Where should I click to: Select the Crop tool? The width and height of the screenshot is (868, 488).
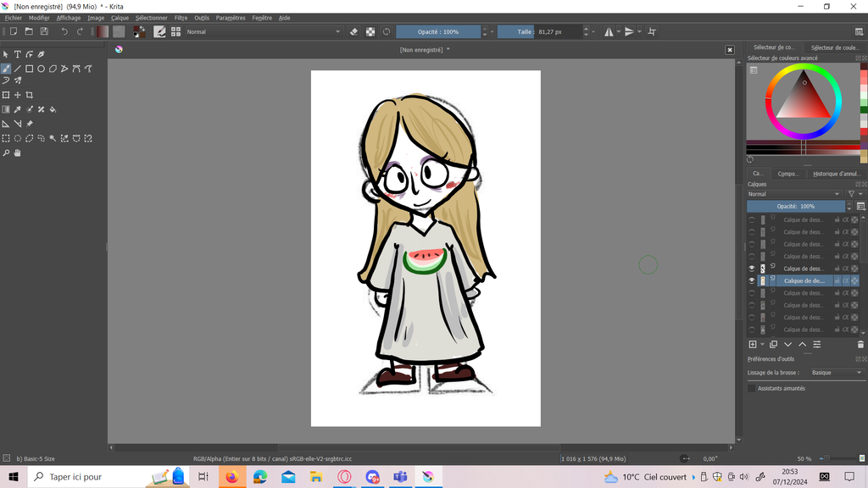coord(29,95)
